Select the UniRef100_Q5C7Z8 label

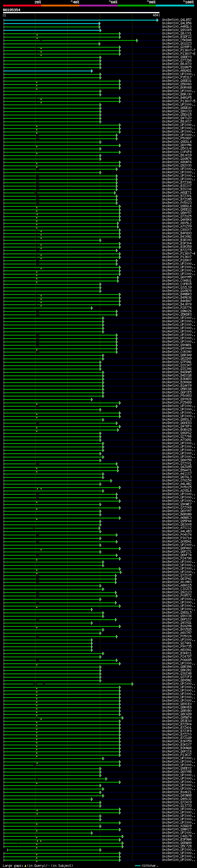(x=176, y=846)
